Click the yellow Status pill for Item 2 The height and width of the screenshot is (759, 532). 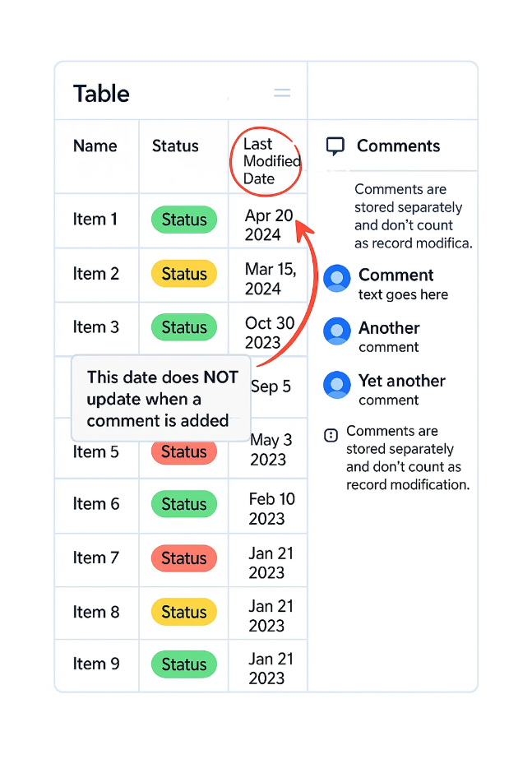click(184, 274)
